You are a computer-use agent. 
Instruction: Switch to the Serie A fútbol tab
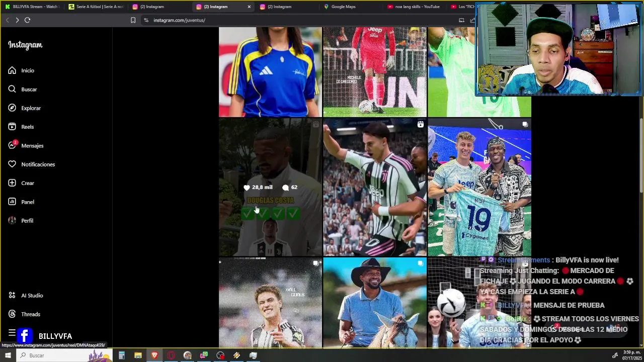(96, 7)
